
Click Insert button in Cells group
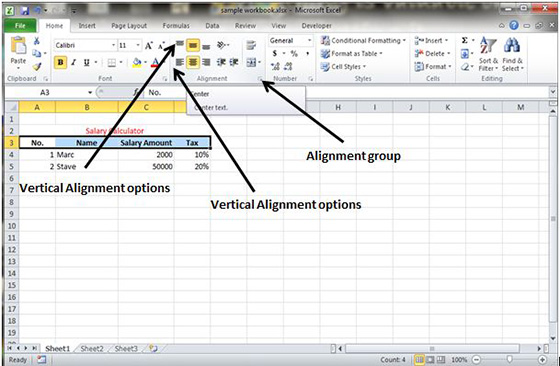(432, 40)
